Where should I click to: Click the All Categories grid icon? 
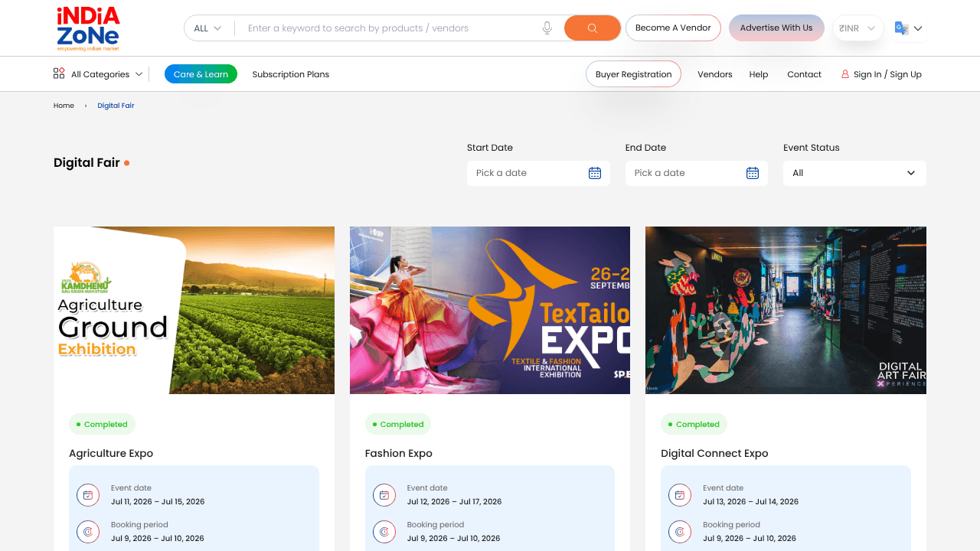pyautogui.click(x=59, y=73)
